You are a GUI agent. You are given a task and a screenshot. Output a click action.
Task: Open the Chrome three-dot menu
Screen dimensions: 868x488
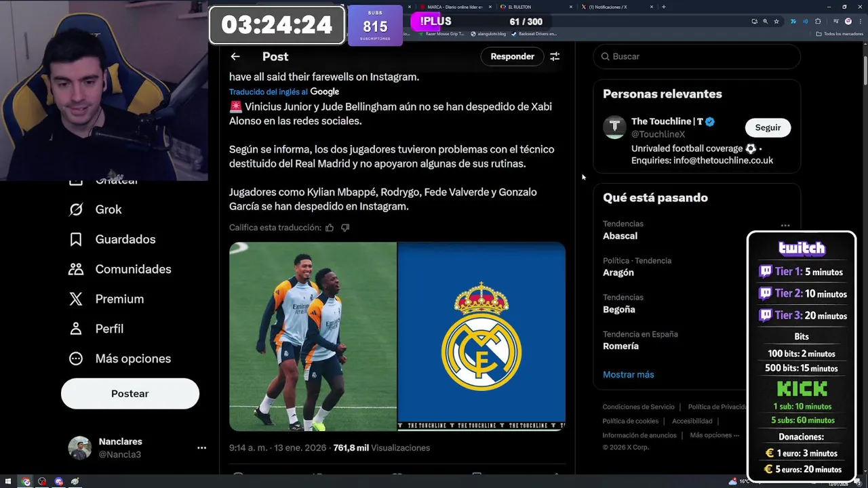860,21
